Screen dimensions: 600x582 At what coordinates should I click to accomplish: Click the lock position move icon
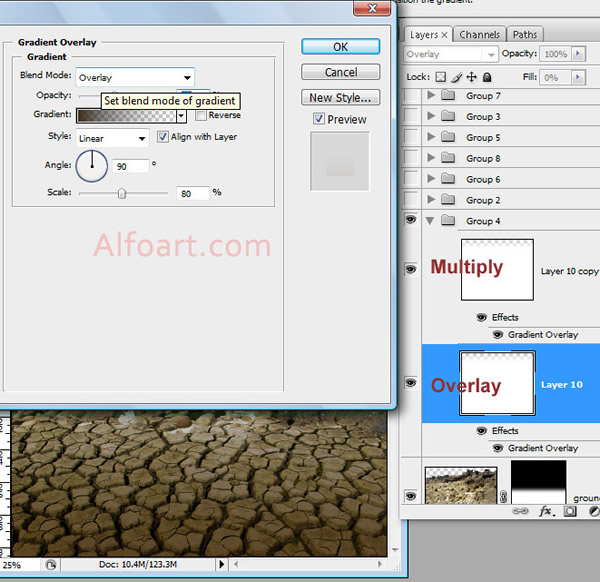click(x=472, y=77)
